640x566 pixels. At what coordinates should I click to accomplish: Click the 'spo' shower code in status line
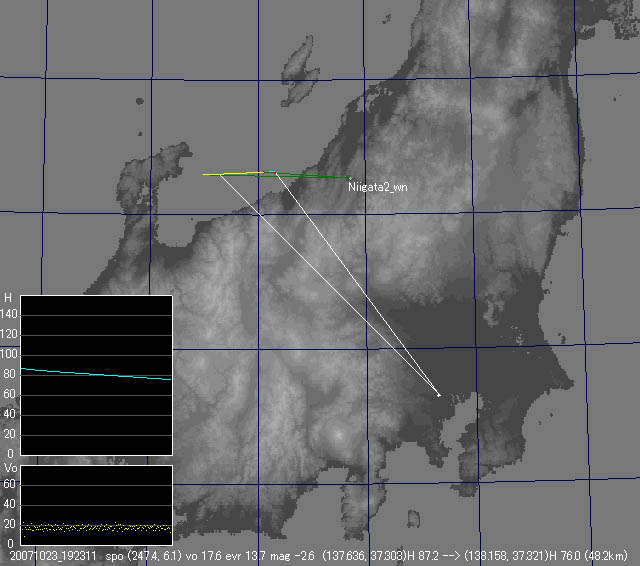point(114,556)
